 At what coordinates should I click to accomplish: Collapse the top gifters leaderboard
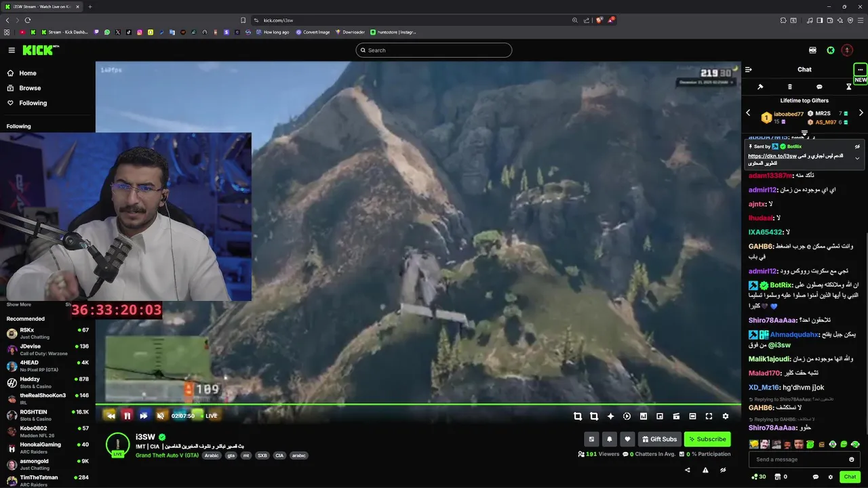[x=805, y=133]
